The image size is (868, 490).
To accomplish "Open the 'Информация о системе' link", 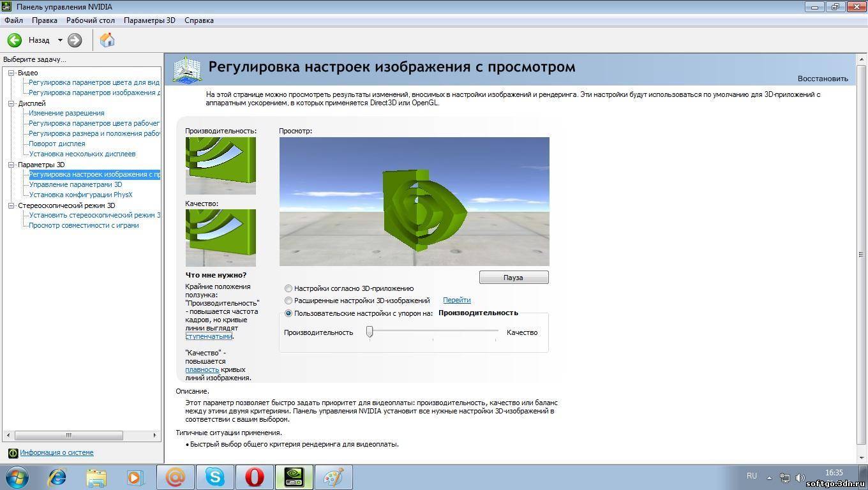I will point(56,453).
